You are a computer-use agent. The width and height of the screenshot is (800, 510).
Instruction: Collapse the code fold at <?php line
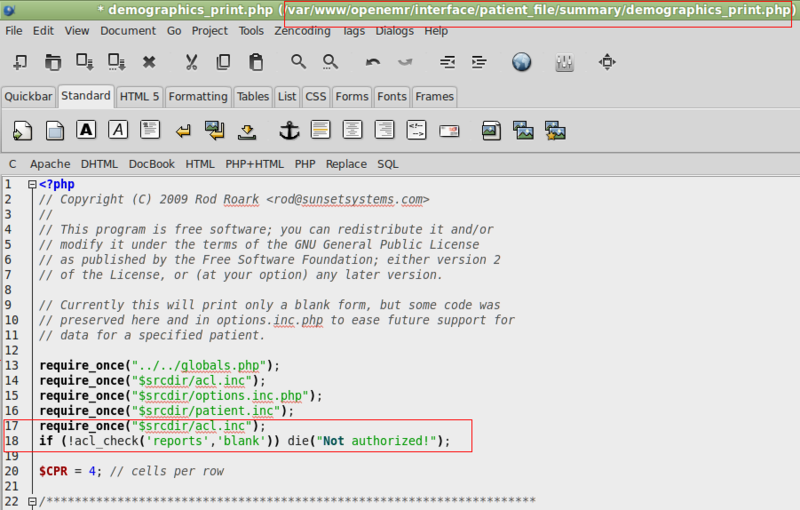(32, 185)
